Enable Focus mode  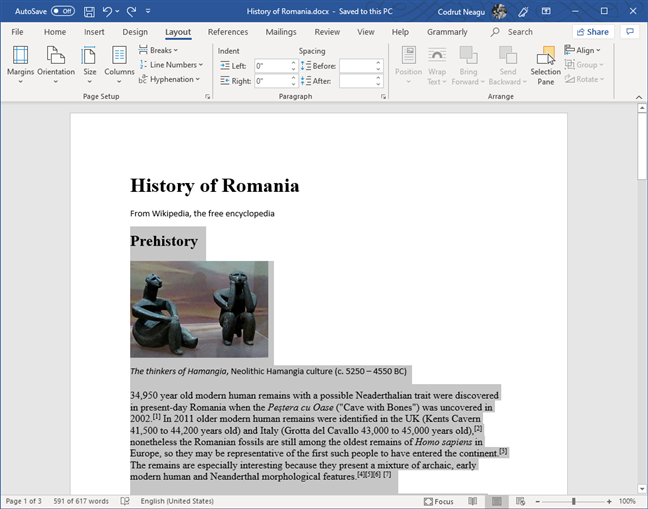(439, 501)
